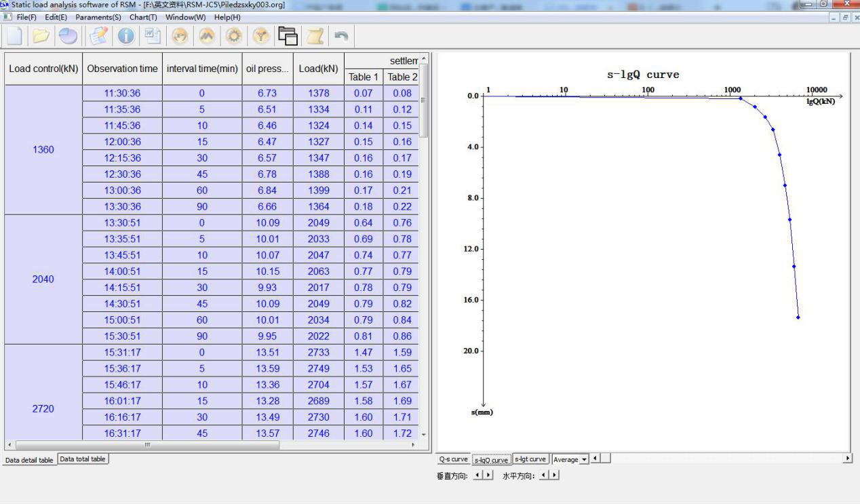Click the s-lgQ curve chart title
This screenshot has height=504, width=860.
pyautogui.click(x=642, y=75)
